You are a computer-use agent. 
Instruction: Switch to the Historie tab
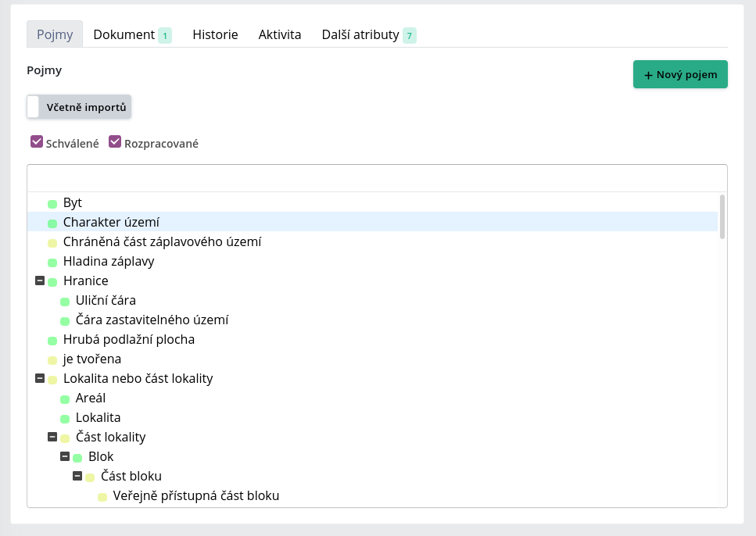[x=215, y=34]
